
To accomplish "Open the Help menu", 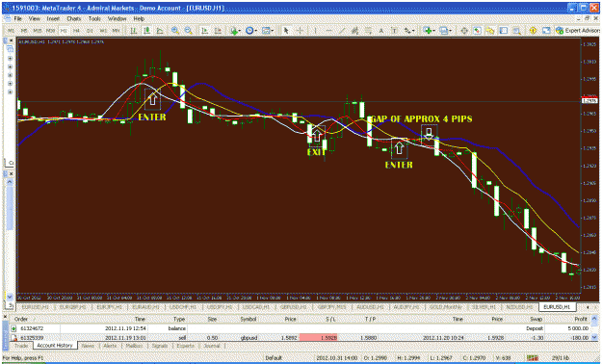I will [x=139, y=18].
